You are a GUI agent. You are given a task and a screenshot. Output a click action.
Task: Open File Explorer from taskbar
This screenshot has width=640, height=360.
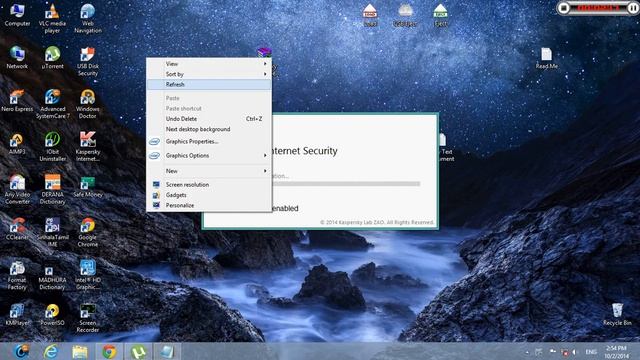pos(80,351)
